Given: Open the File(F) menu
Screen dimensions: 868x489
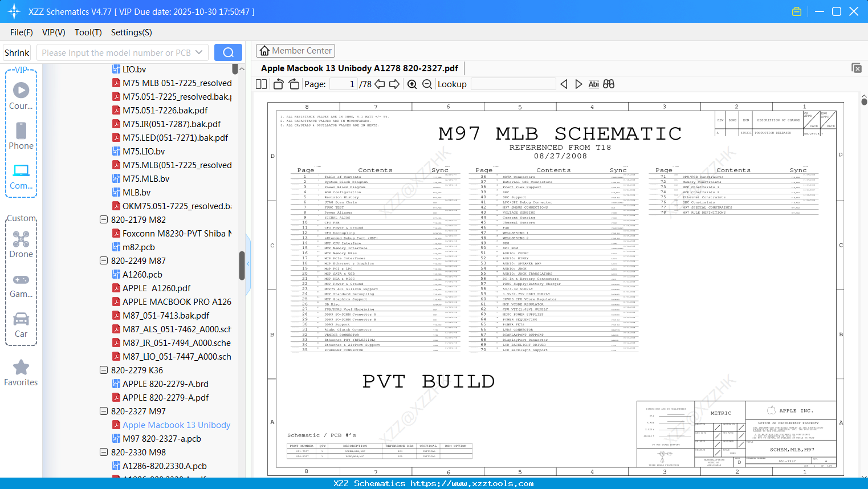Looking at the screenshot, I should click(22, 32).
